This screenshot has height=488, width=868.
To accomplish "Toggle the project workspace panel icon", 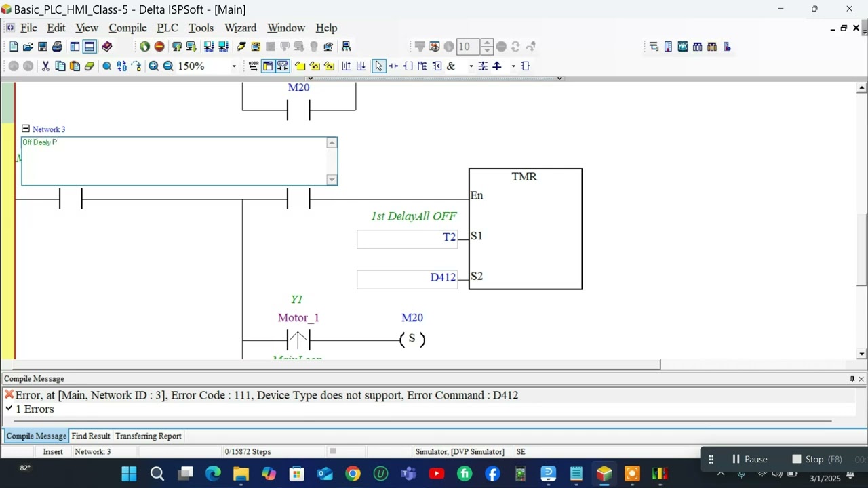I will point(75,47).
